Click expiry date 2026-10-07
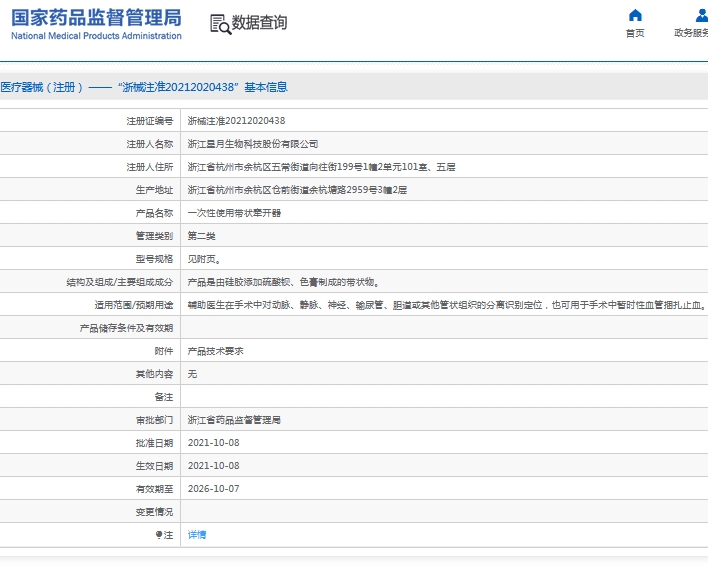 (214, 489)
